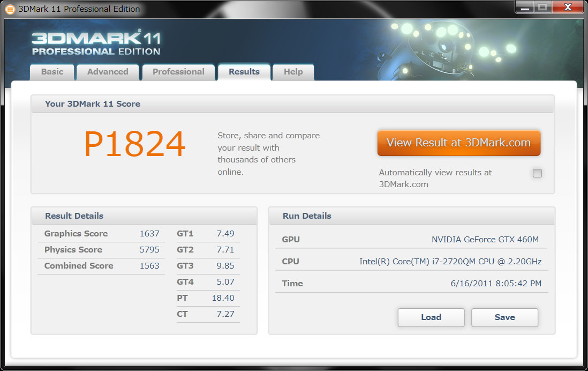The image size is (588, 371).
Task: Open the Basic tab
Action: pyautogui.click(x=52, y=72)
